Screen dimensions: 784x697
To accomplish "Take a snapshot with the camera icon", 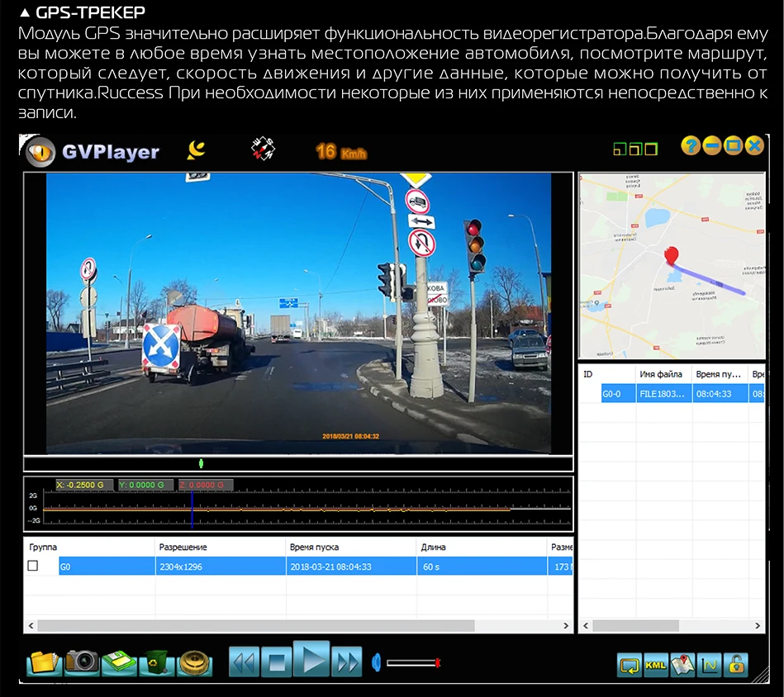I will 83,662.
